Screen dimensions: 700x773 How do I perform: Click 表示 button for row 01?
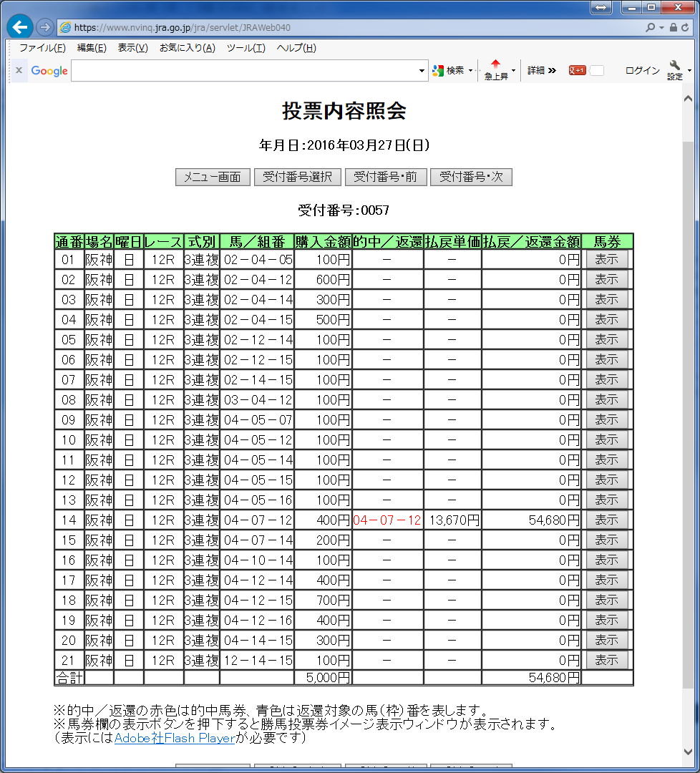(x=607, y=259)
